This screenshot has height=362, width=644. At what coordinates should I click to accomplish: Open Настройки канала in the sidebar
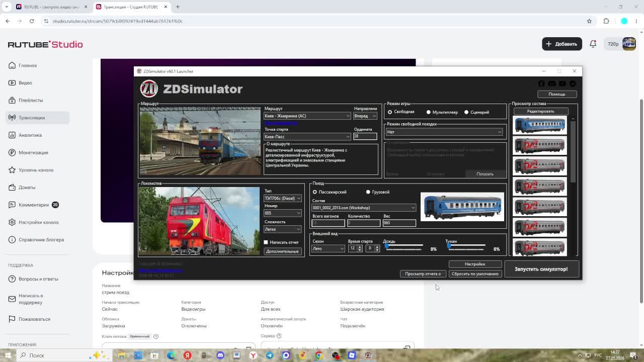(x=38, y=222)
